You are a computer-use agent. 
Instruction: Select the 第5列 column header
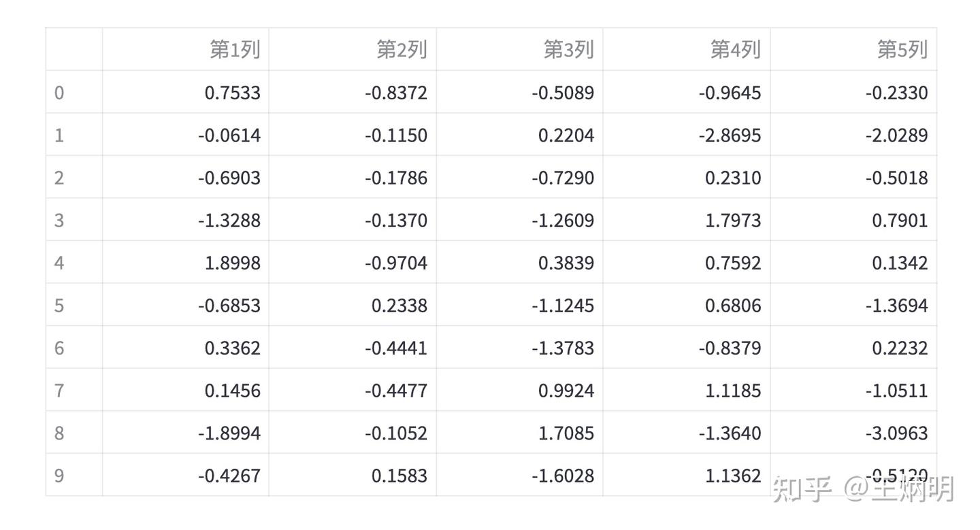853,50
